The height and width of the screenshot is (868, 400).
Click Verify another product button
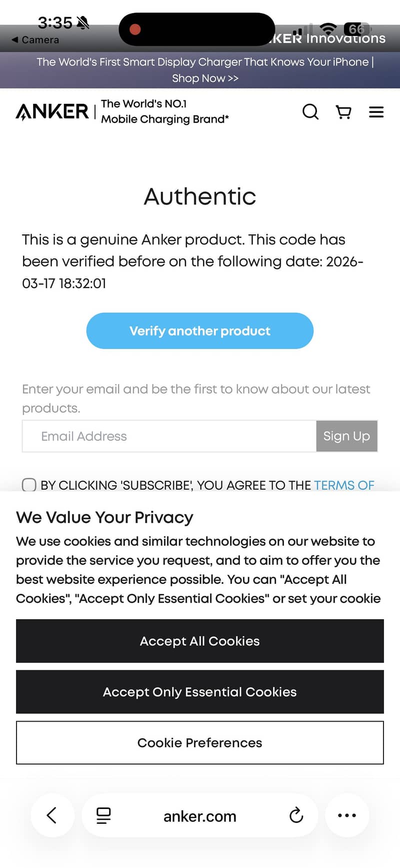(200, 331)
